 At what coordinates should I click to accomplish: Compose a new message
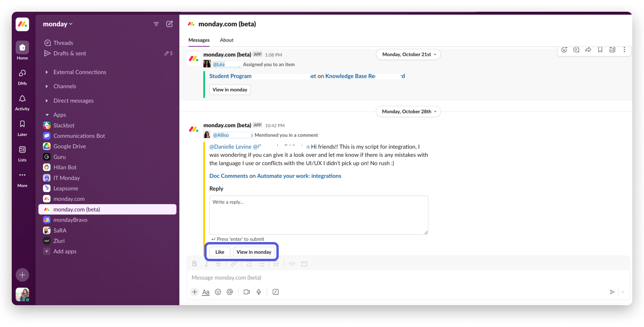tap(170, 24)
